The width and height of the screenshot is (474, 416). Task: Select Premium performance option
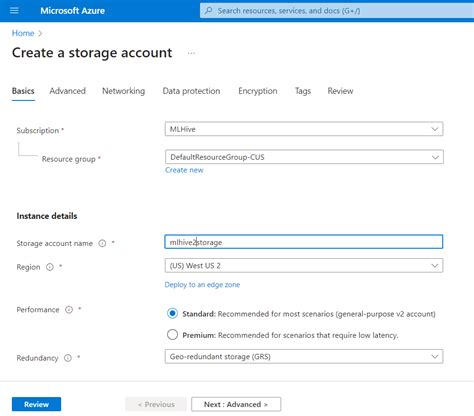pos(172,335)
